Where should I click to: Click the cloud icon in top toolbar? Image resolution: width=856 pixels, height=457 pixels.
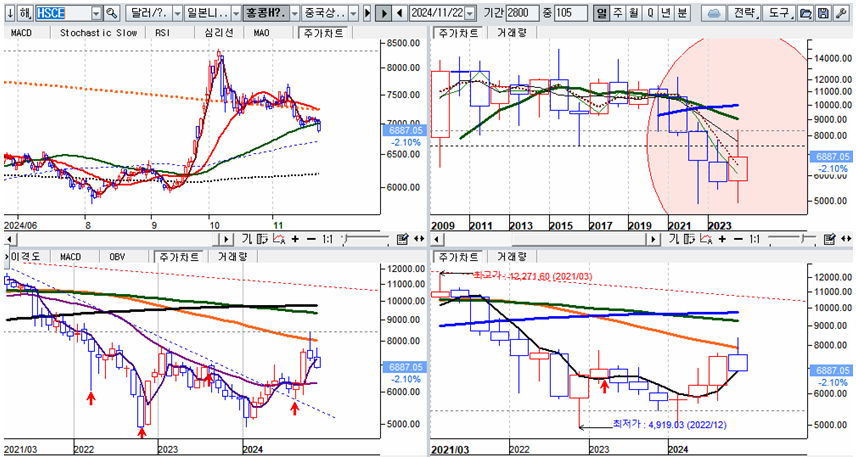click(713, 13)
